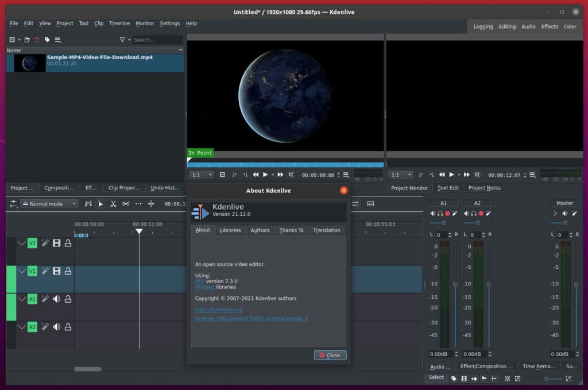Open the clip monitor hamburger options menu
Image resolution: width=588 pixels, height=390 pixels.
(346, 175)
